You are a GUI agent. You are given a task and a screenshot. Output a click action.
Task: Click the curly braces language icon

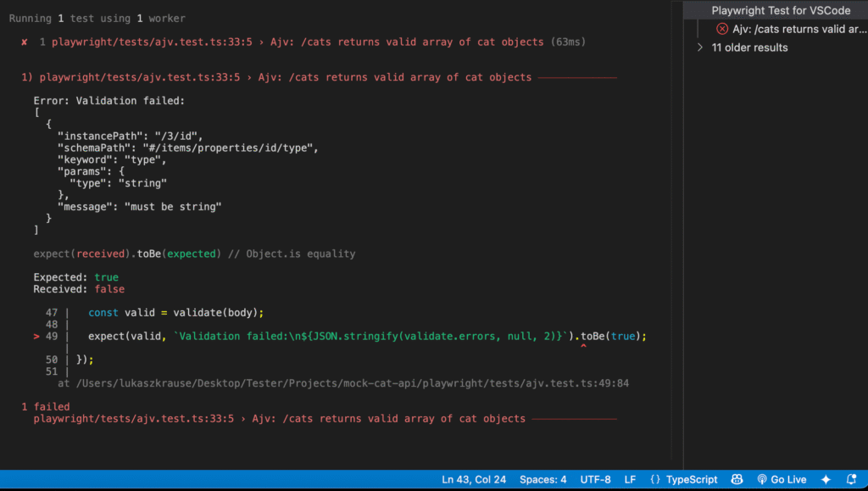[655, 479]
